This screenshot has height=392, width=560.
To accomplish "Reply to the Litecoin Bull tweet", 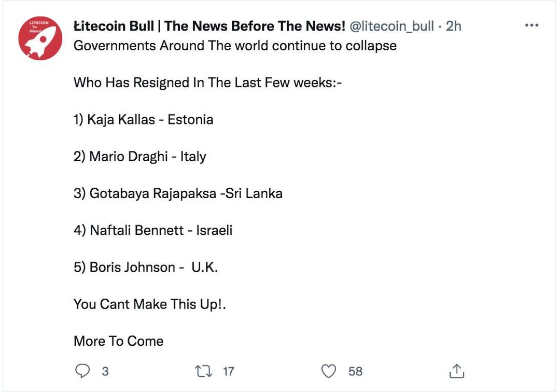I will pyautogui.click(x=83, y=371).
